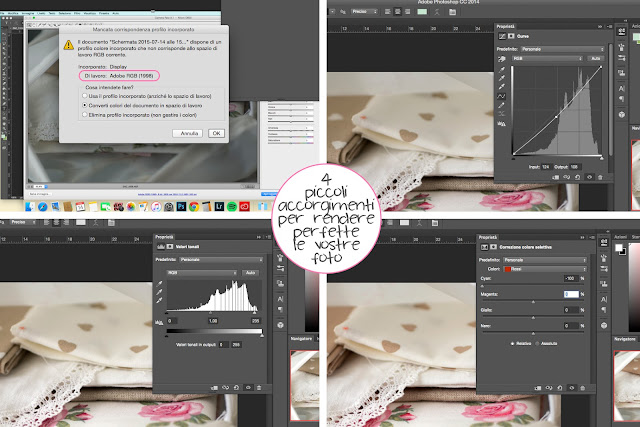Image resolution: width=640 pixels, height=427 pixels.
Task: Open Google Chrome from the dock
Action: (x=194, y=207)
